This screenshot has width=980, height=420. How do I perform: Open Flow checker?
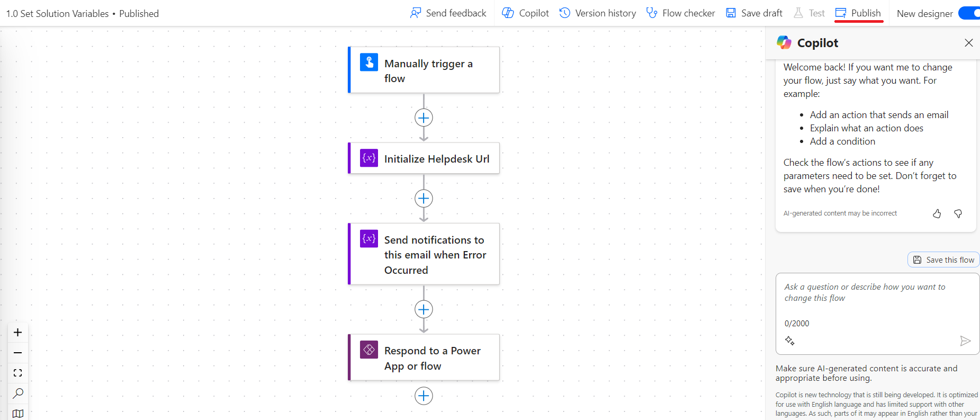pos(680,13)
